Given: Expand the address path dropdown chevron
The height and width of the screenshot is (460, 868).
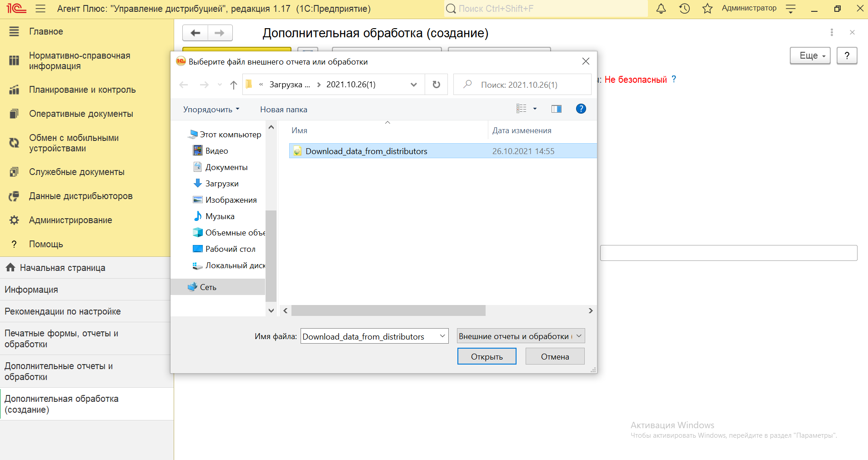Looking at the screenshot, I should click(x=414, y=85).
